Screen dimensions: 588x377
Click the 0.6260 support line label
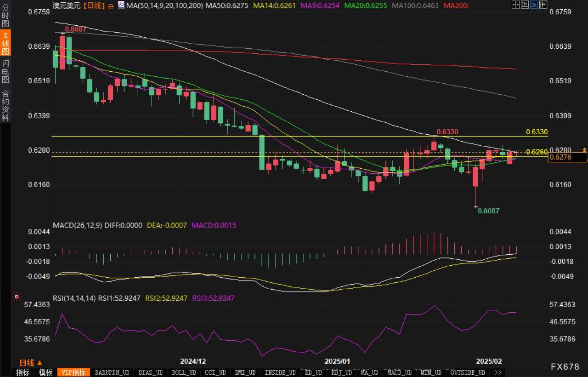(x=537, y=152)
